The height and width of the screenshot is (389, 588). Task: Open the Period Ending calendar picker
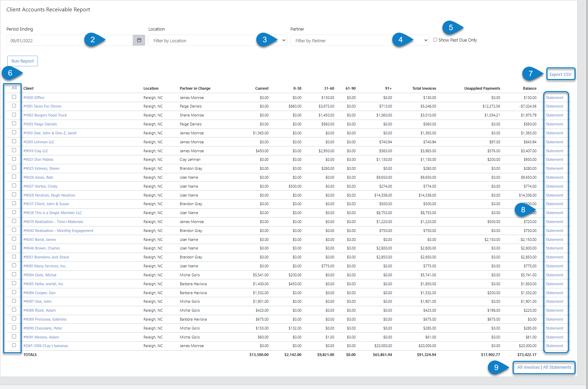point(139,40)
